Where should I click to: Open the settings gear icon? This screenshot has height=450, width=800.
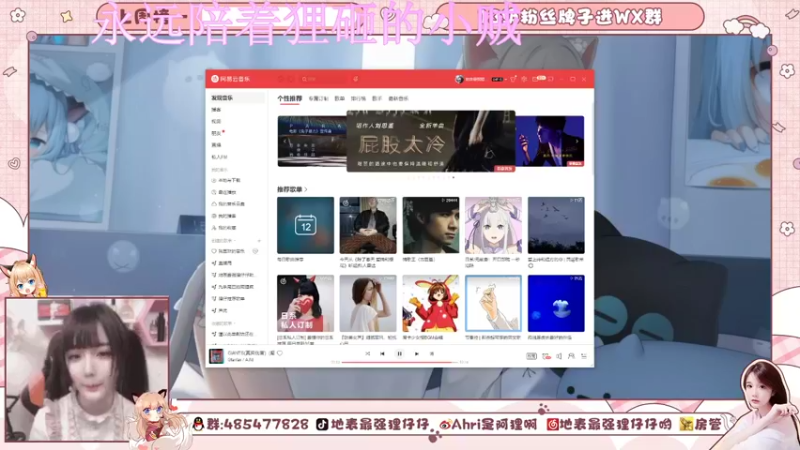point(524,79)
